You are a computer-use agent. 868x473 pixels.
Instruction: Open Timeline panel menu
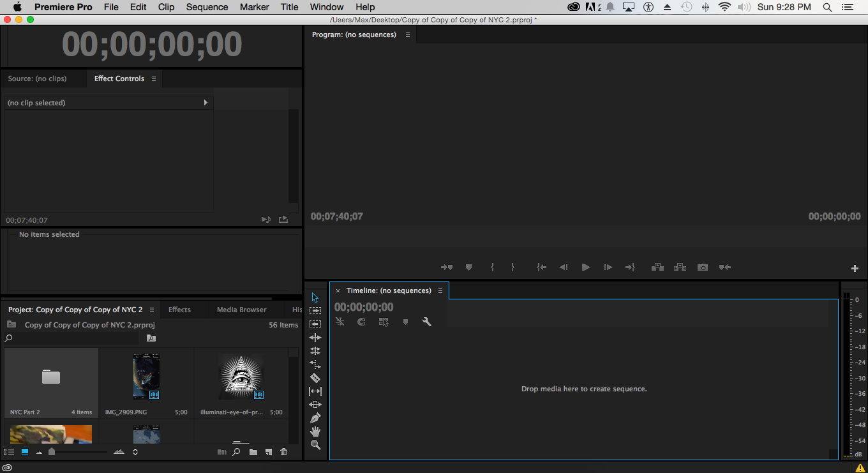(x=440, y=290)
